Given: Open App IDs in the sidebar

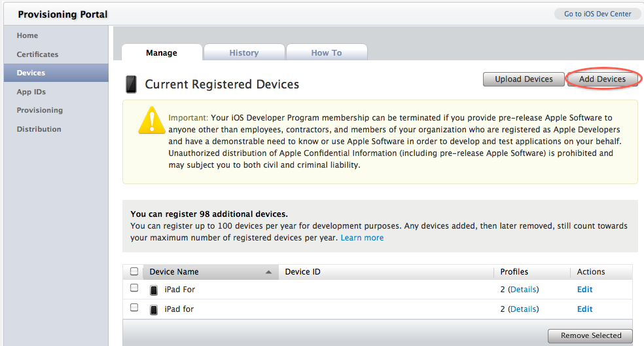Looking at the screenshot, I should pyautogui.click(x=31, y=92).
